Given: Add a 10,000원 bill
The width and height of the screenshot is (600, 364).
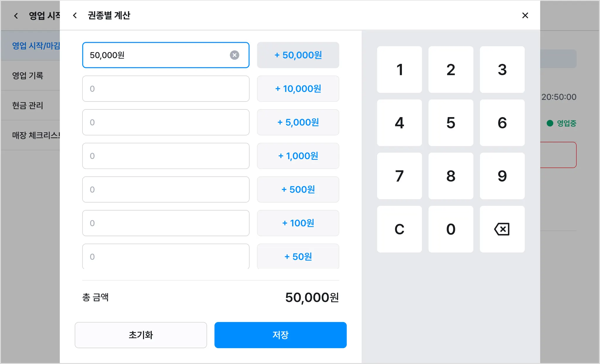Looking at the screenshot, I should point(298,89).
